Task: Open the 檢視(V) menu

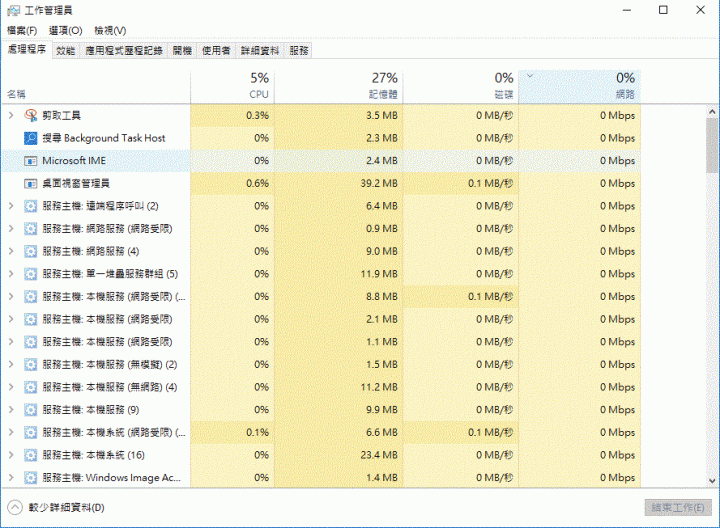Action: tap(110, 30)
